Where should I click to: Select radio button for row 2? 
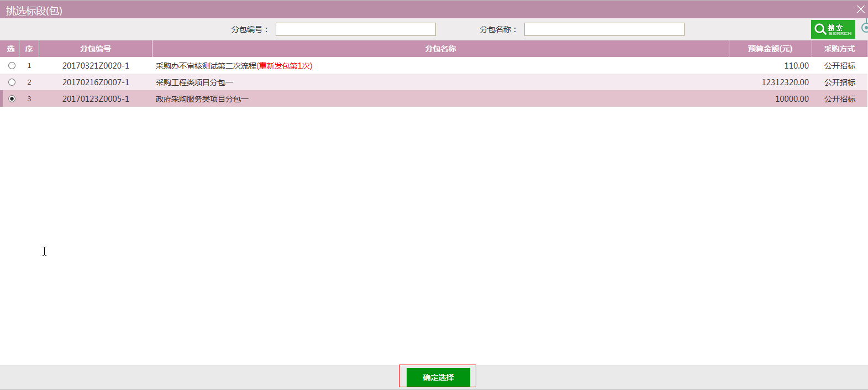12,82
